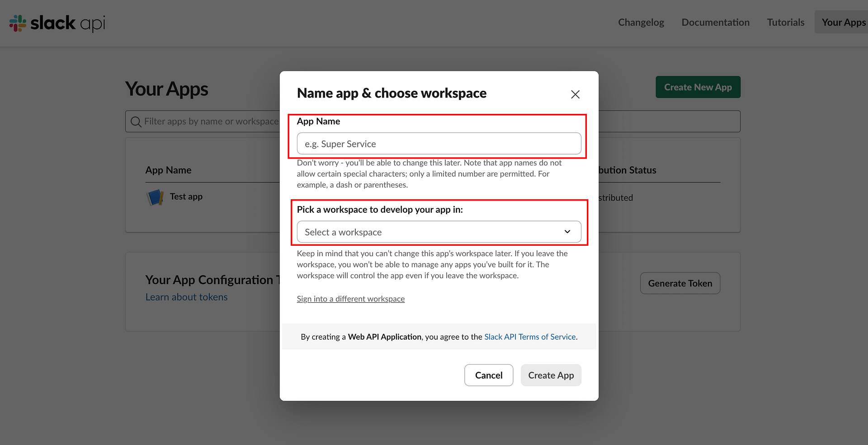Expand the Select a workspace dropdown
This screenshot has width=868, height=445.
coord(439,232)
